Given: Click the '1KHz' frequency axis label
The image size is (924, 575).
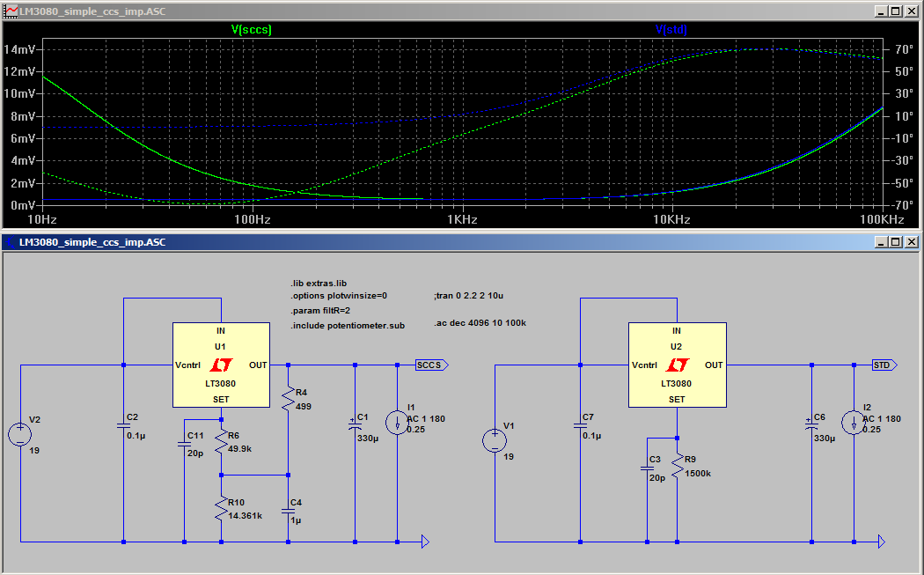Looking at the screenshot, I should click(462, 219).
